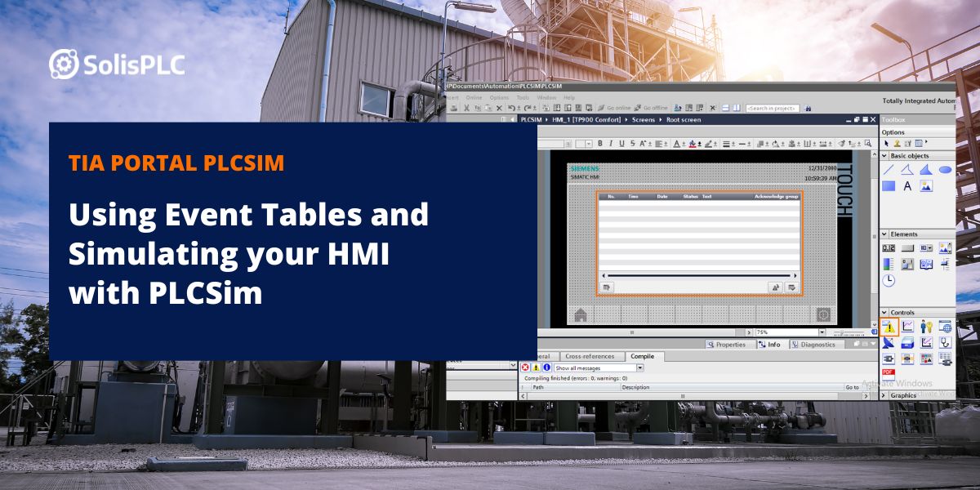
Task: Insert a Trend view control
Action: click(x=909, y=326)
